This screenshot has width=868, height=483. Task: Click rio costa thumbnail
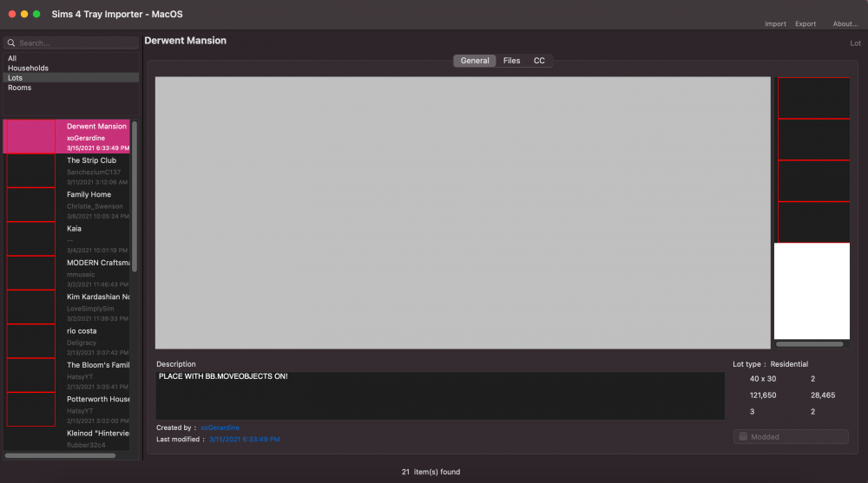31,342
